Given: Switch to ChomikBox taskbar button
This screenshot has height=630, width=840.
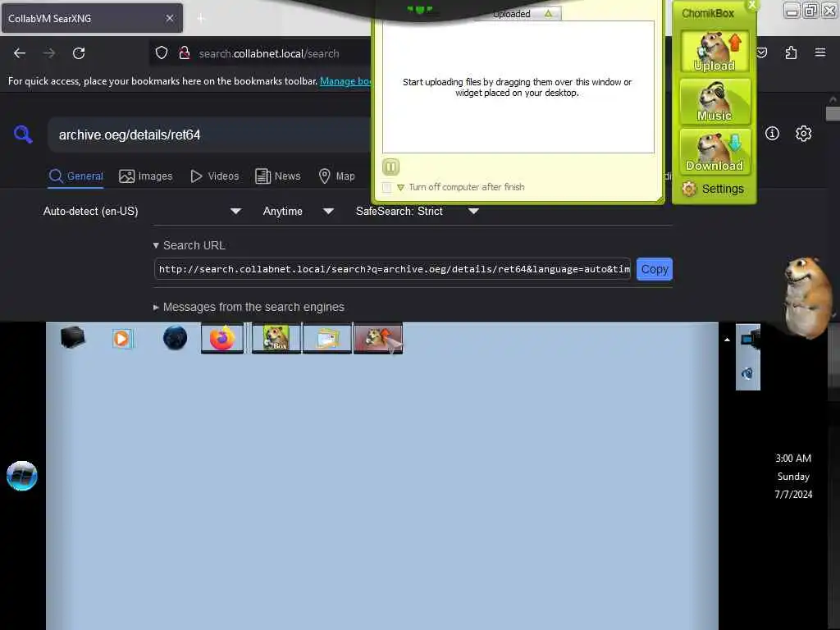Looking at the screenshot, I should [276, 338].
